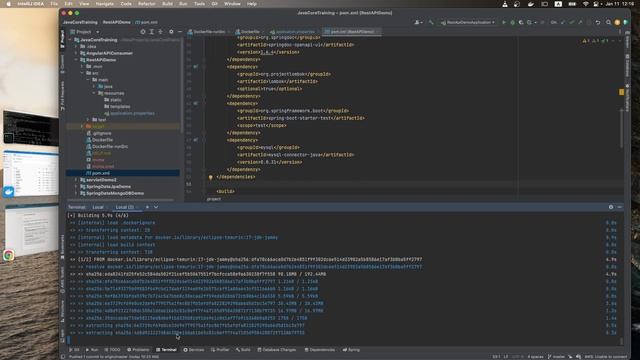
Task: Switch to the Dockerfile editor tab
Action: point(248,31)
